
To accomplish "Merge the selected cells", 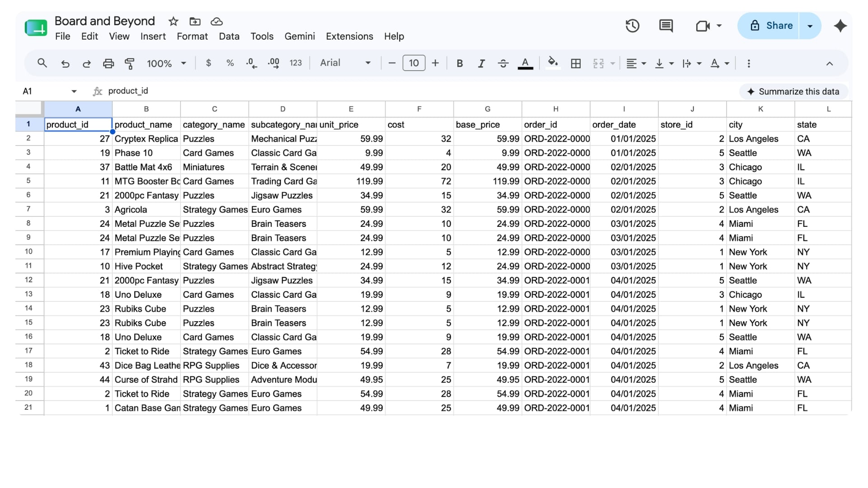I will click(x=599, y=64).
